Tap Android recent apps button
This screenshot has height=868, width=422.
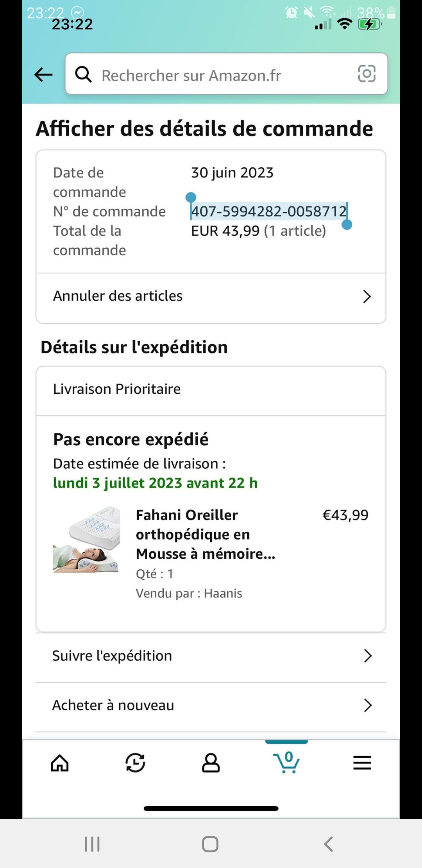93,844
